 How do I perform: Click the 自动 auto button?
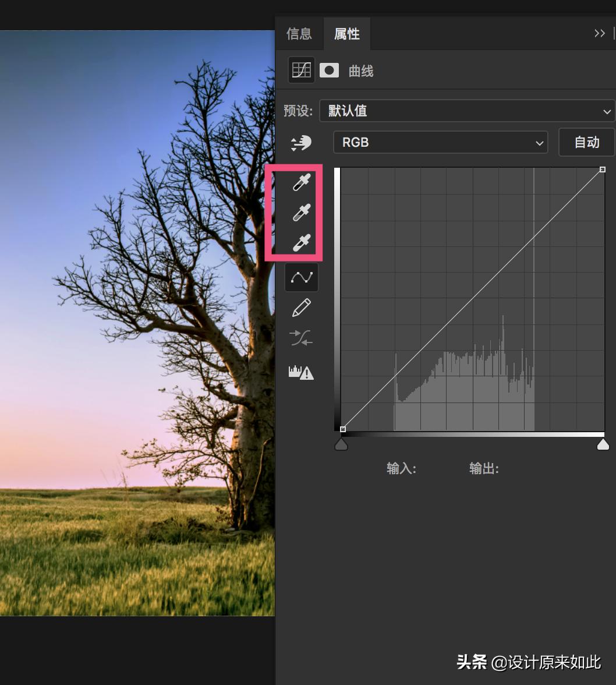[587, 142]
